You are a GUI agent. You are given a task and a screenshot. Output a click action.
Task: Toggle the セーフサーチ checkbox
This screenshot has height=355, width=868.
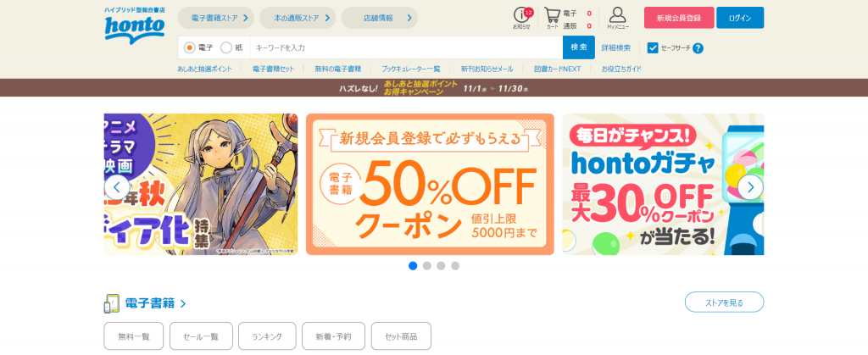[x=653, y=48]
